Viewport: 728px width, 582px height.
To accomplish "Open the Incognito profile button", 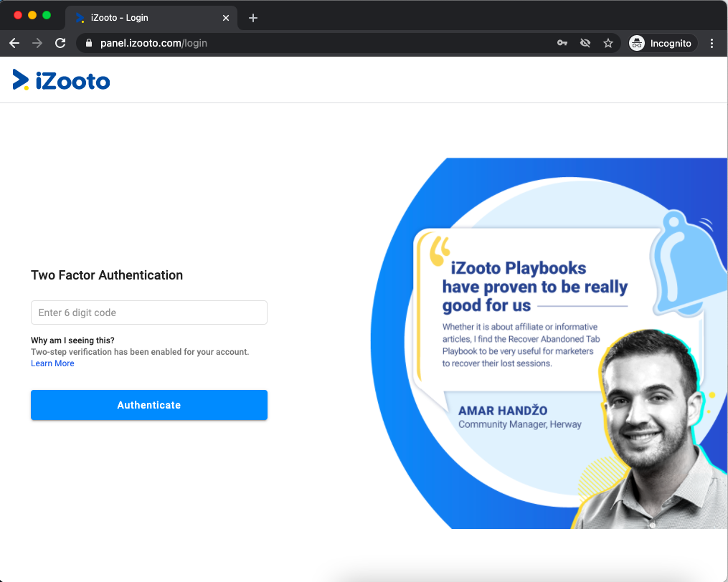I will (663, 43).
